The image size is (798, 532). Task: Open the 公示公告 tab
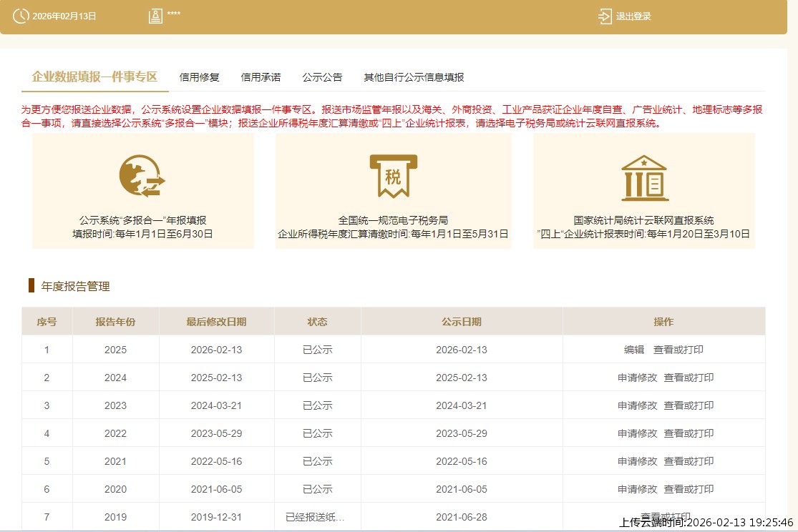323,77
